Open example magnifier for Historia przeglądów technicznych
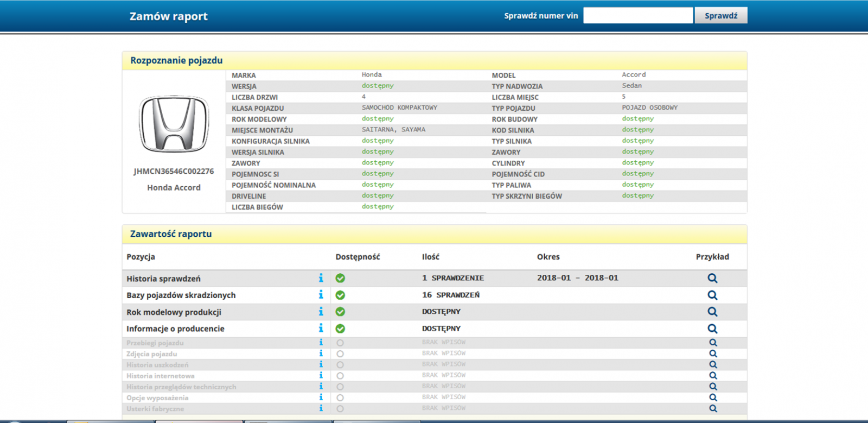Viewport: 868px width, 423px height. 713,387
